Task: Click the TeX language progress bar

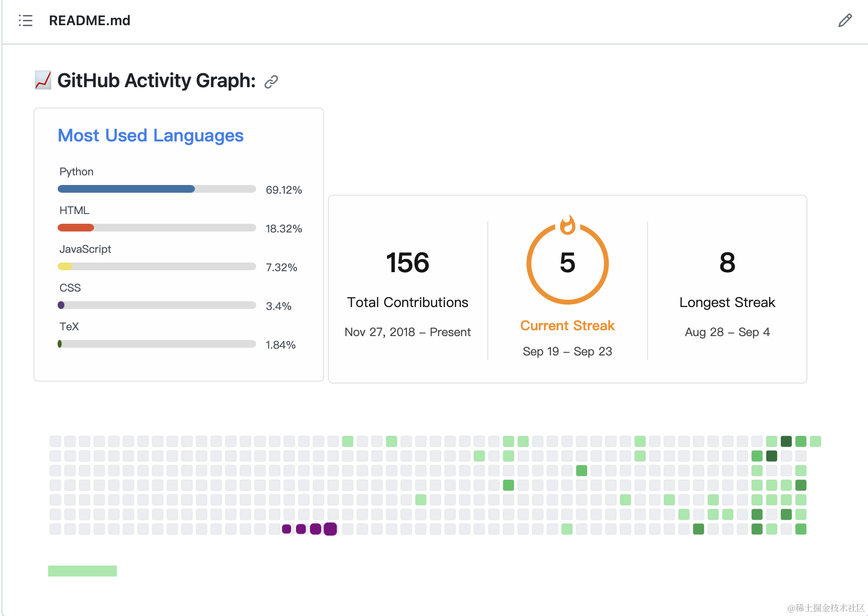Action: [157, 344]
